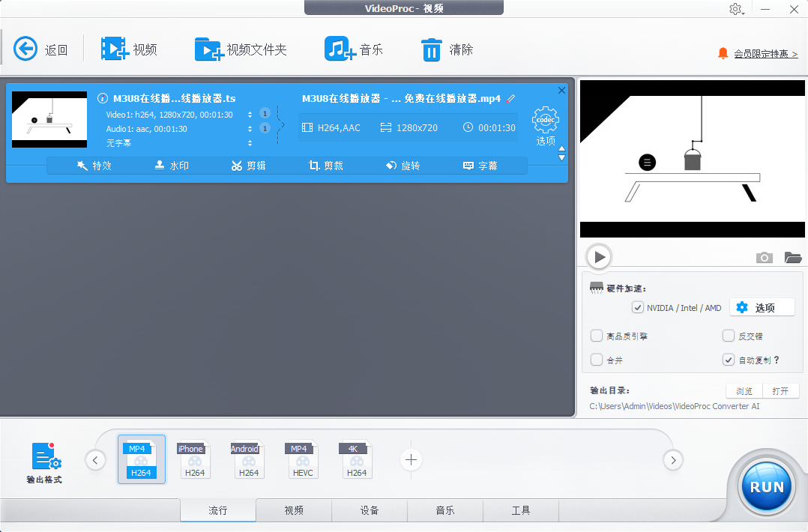808x532 pixels.
Task: Open the settings gear in title bar
Action: [736, 9]
